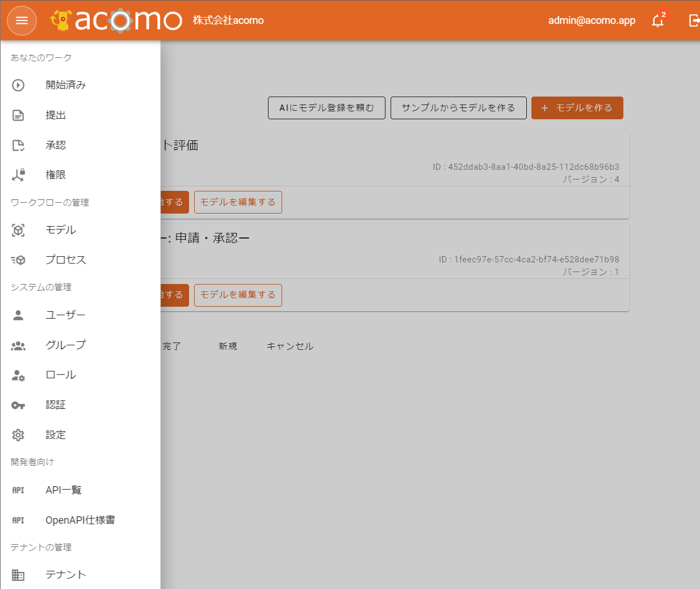
Task: Click the 認証 key icon
Action: (18, 405)
